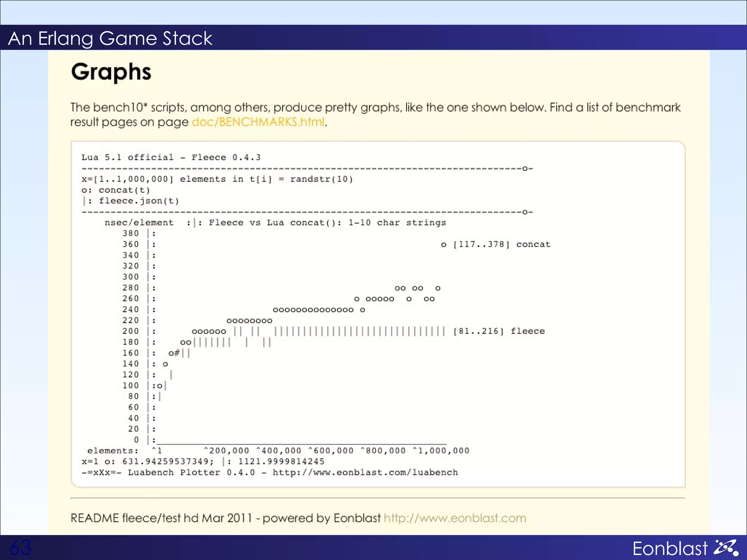Click the 'The bench10* scripts' paragraph

point(375,114)
